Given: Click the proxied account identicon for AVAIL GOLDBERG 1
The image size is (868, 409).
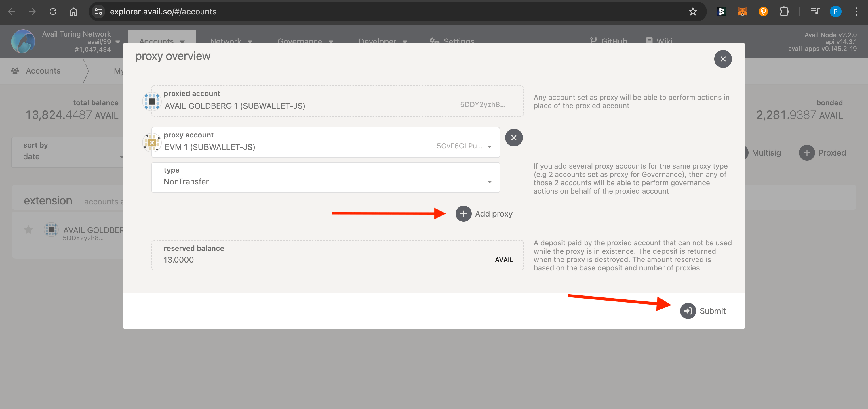Looking at the screenshot, I should [151, 101].
